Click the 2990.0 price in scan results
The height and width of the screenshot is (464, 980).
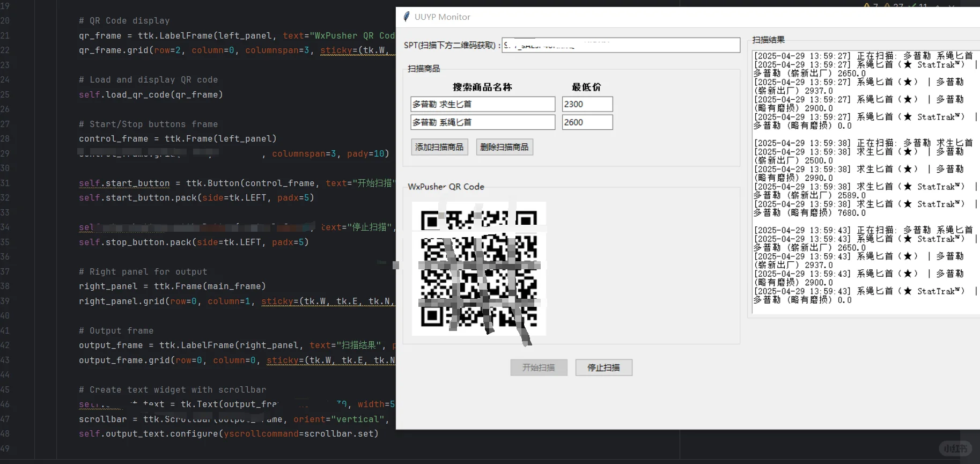[x=819, y=178]
